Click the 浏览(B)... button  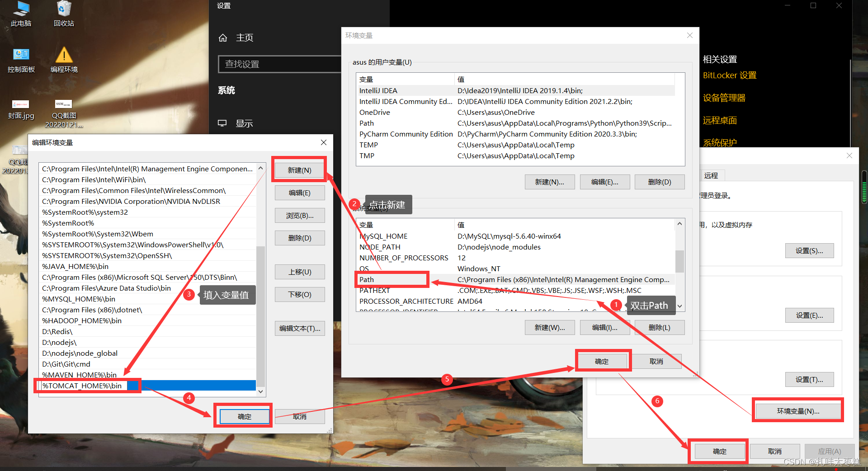(299, 216)
